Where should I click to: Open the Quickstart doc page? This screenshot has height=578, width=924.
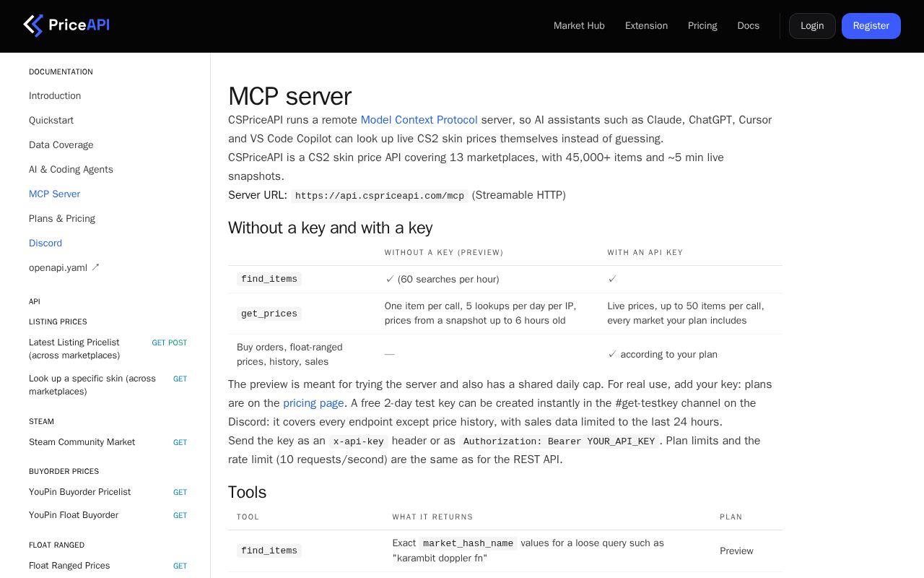51,120
